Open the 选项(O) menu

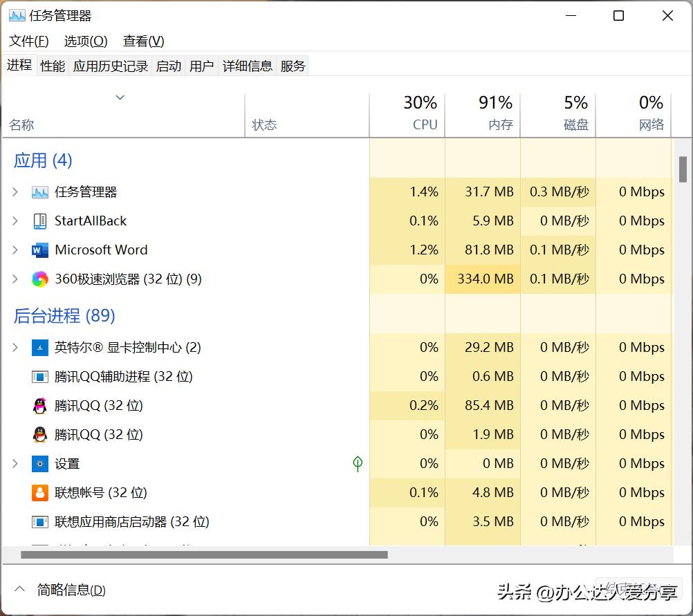pyautogui.click(x=85, y=41)
